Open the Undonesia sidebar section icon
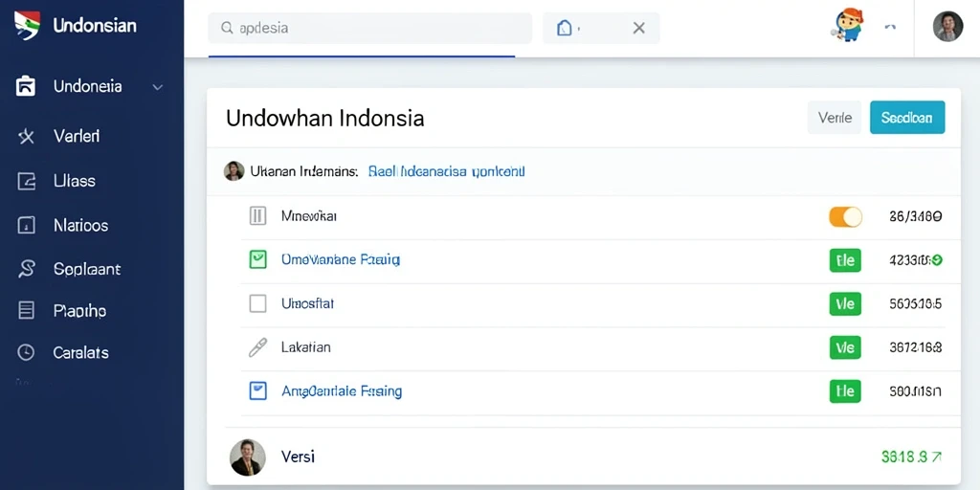 coord(26,86)
